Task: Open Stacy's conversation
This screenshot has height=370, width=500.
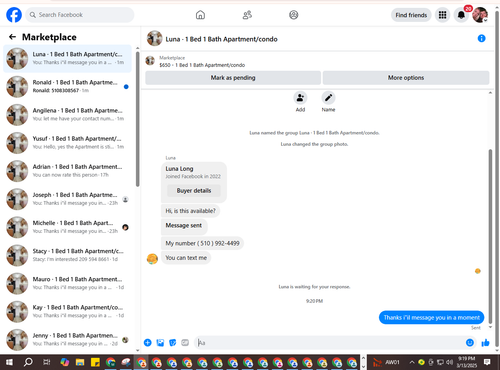Action: tap(67, 255)
